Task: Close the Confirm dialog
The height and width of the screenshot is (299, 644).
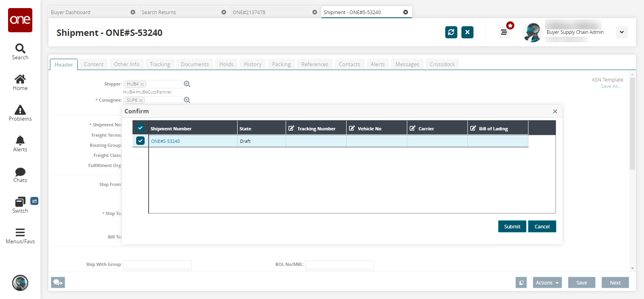Action: pyautogui.click(x=555, y=111)
